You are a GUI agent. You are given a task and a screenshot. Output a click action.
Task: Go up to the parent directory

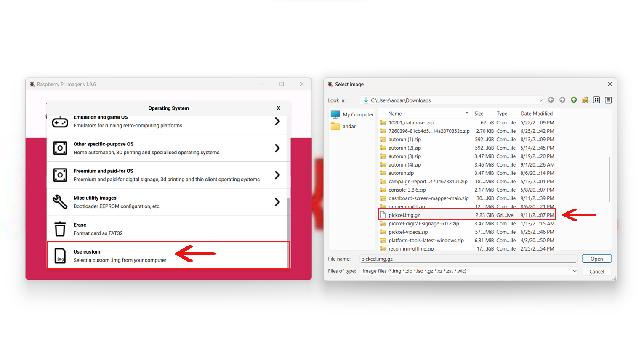(574, 100)
